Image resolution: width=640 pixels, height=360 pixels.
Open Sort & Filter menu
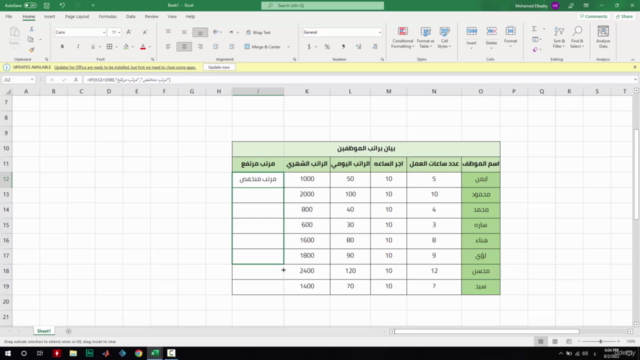tap(559, 37)
